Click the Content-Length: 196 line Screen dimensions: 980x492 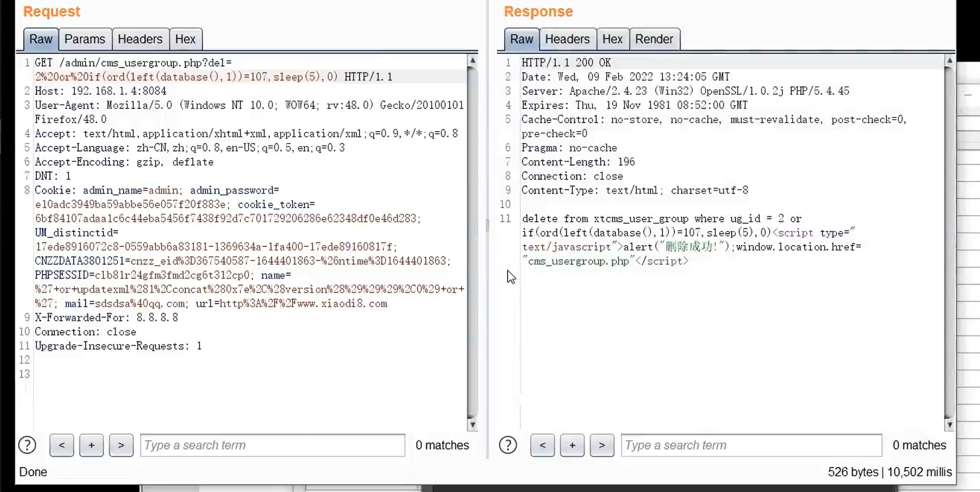click(x=578, y=162)
